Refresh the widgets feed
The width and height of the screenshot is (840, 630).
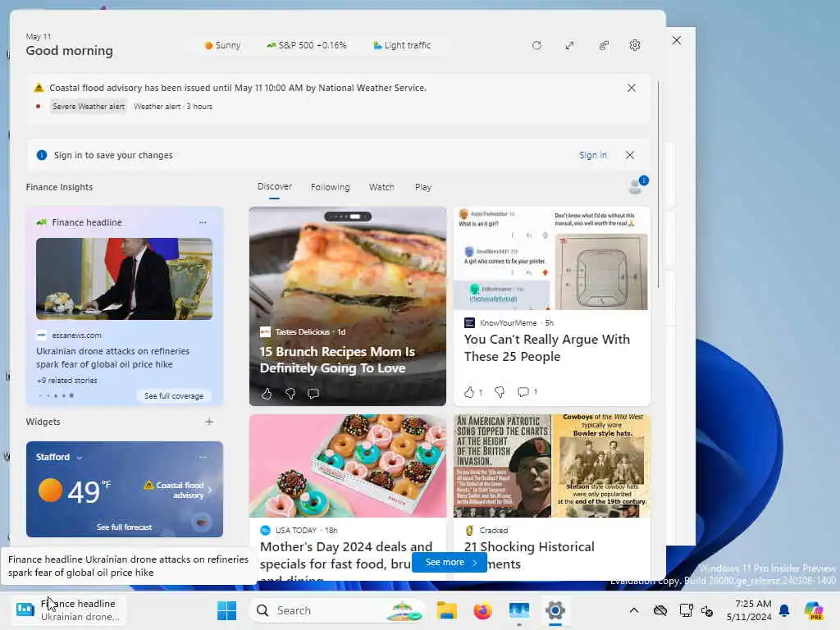[536, 46]
